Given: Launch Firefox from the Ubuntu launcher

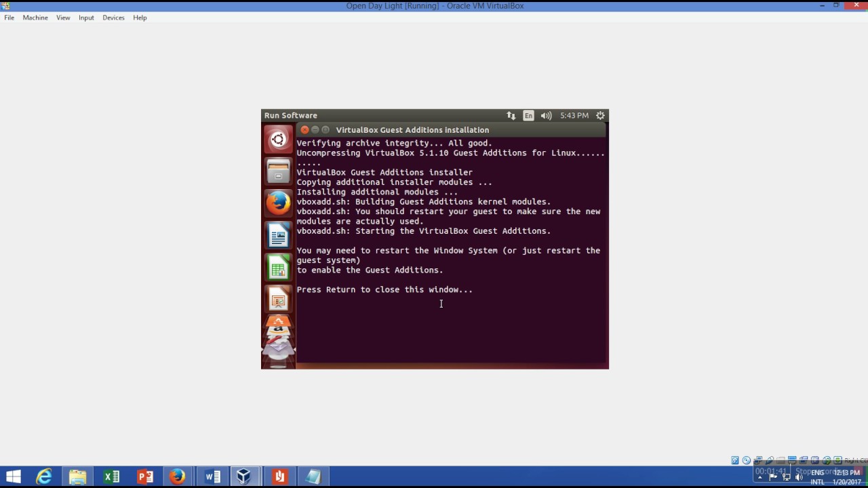Looking at the screenshot, I should 278,203.
